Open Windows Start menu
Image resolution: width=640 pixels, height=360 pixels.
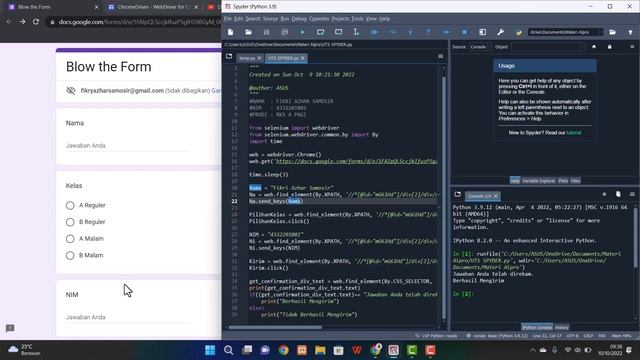point(210,350)
